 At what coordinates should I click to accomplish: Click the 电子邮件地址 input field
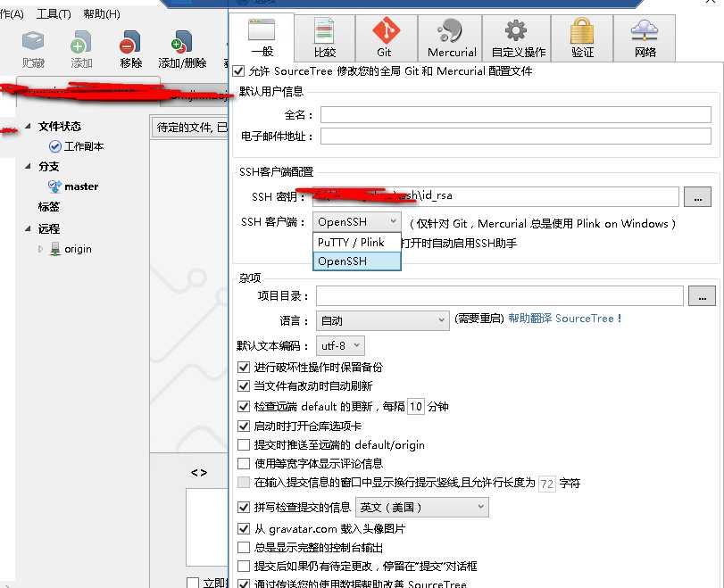coord(516,136)
